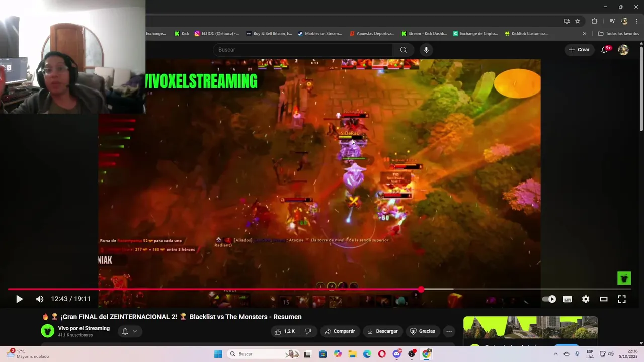644x362 pixels.
Task: Open more video actions ellipsis
Action: [449, 331]
